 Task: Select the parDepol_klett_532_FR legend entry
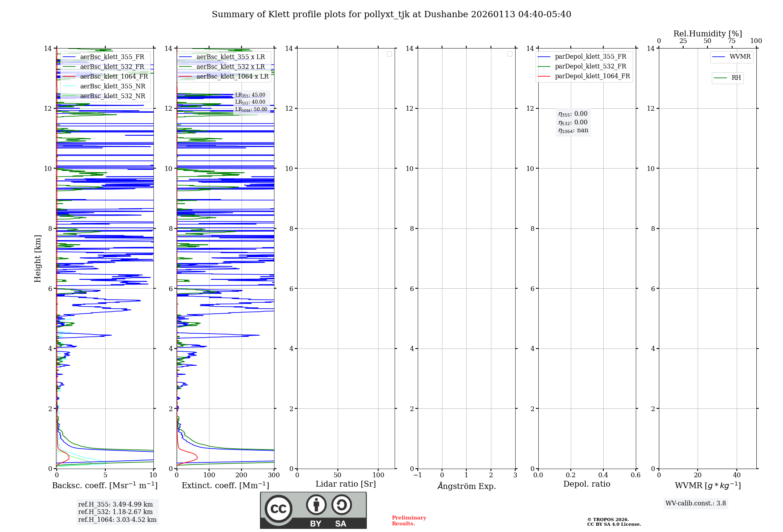590,66
